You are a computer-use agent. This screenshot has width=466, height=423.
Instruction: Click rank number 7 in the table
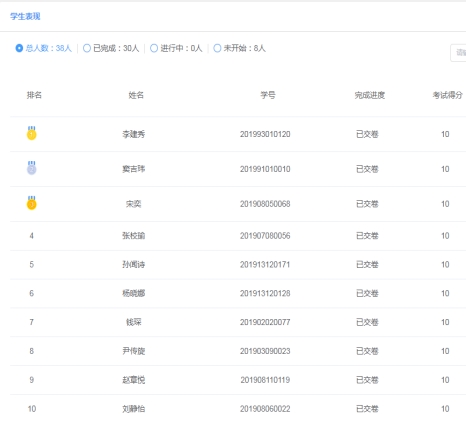coord(32,322)
